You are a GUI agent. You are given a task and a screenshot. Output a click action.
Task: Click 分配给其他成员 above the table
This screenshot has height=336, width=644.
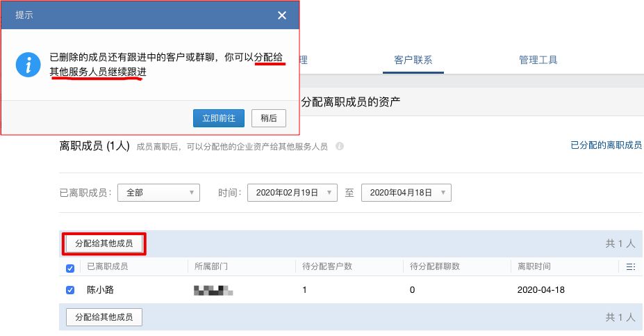click(x=104, y=243)
